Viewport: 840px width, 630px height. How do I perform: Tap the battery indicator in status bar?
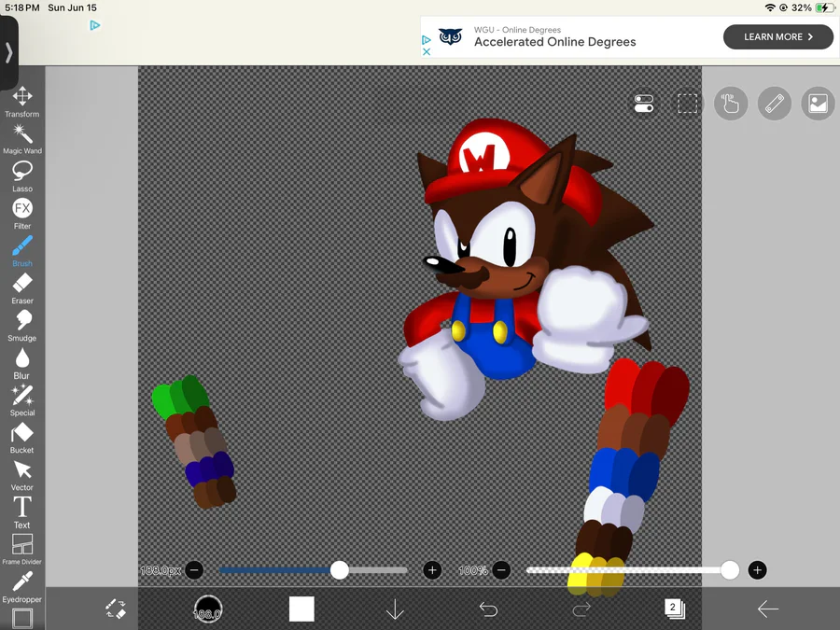(824, 7)
